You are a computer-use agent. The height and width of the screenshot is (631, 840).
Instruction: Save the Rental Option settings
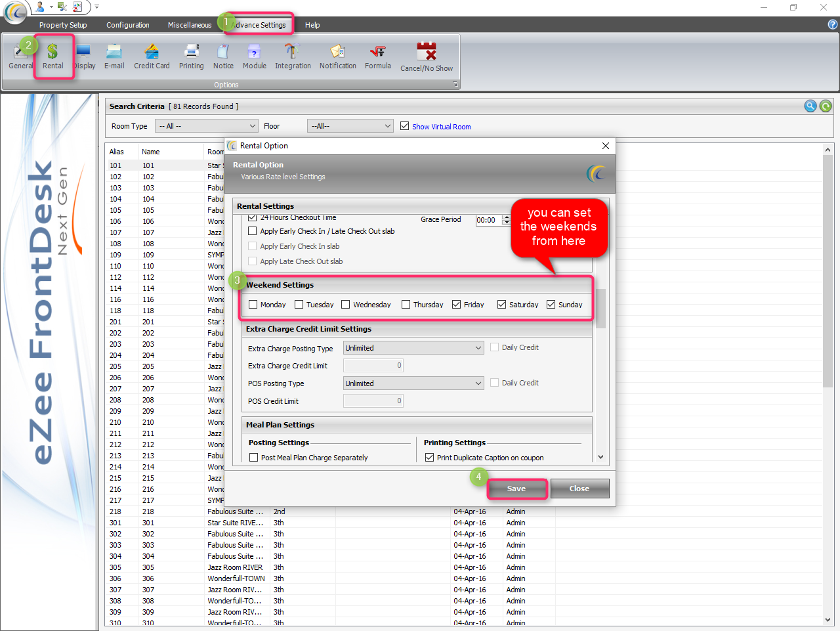[x=516, y=489]
